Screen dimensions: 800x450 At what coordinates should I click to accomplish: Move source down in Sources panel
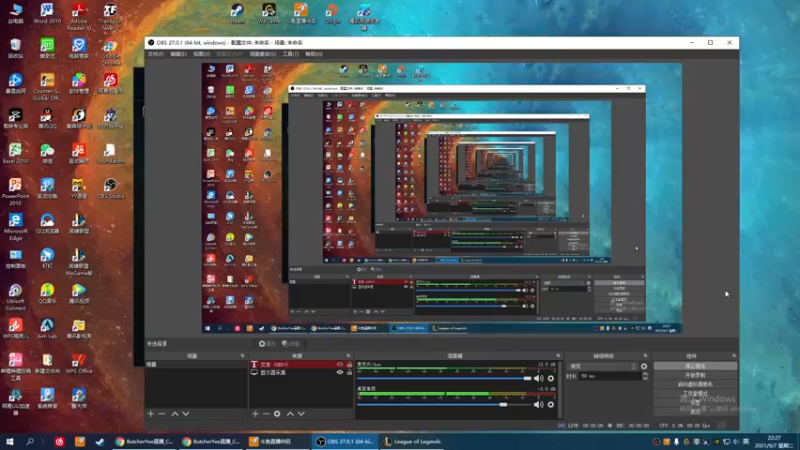[x=301, y=414]
